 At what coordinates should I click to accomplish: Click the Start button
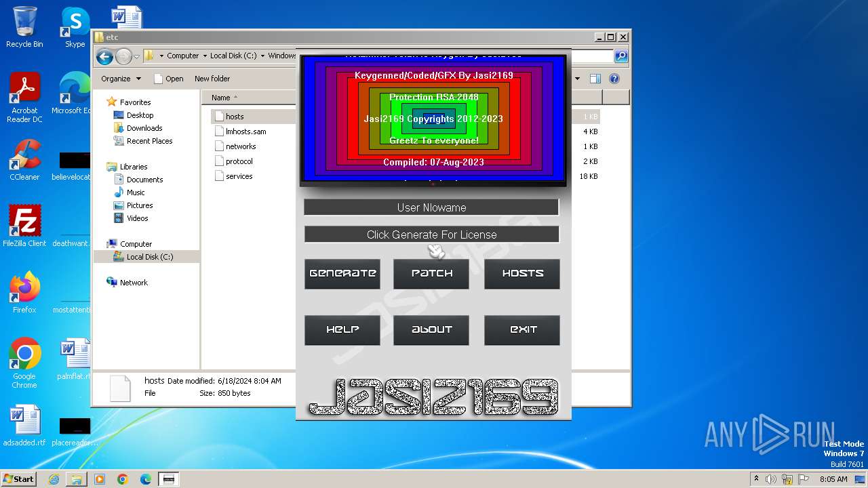pos(18,479)
